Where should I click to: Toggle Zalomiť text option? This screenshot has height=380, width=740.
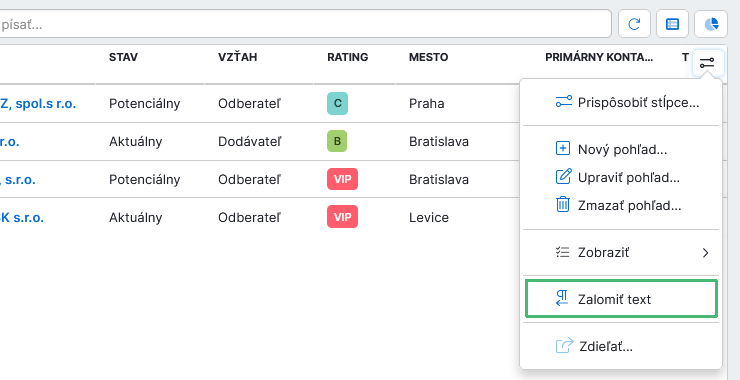pos(621,299)
